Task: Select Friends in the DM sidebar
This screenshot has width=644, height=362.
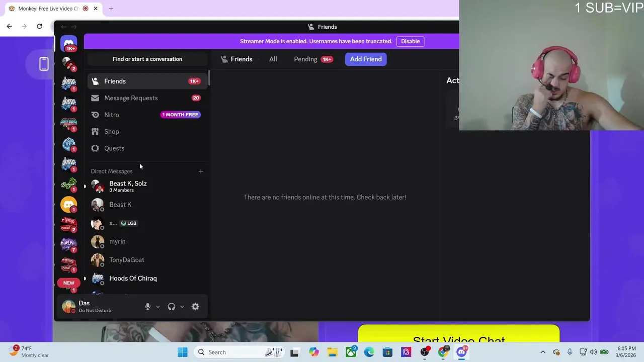Action: click(147, 81)
